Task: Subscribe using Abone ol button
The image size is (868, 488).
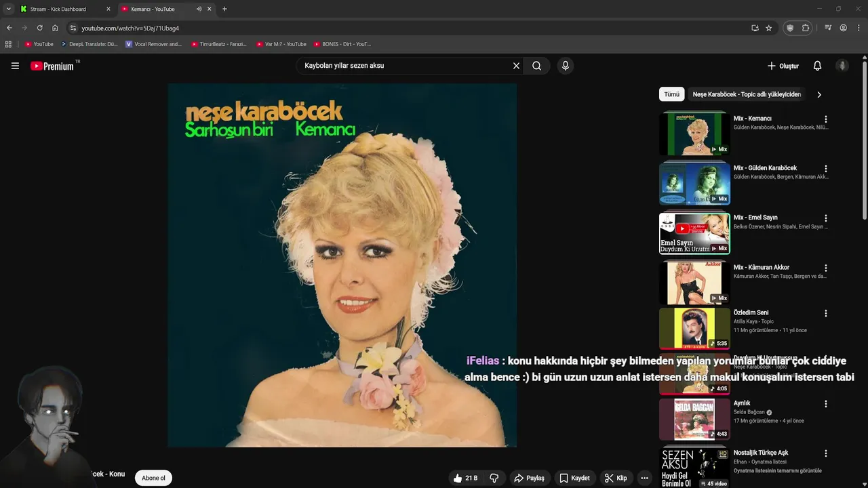Action: coord(153,478)
